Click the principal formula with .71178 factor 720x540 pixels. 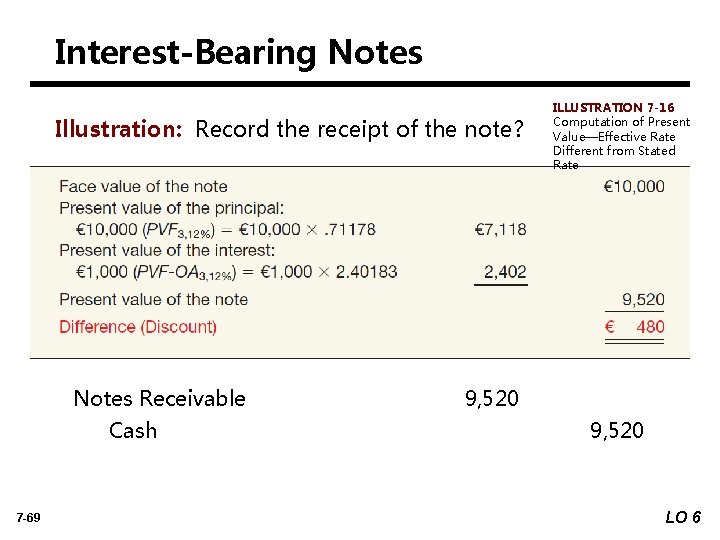(226, 230)
